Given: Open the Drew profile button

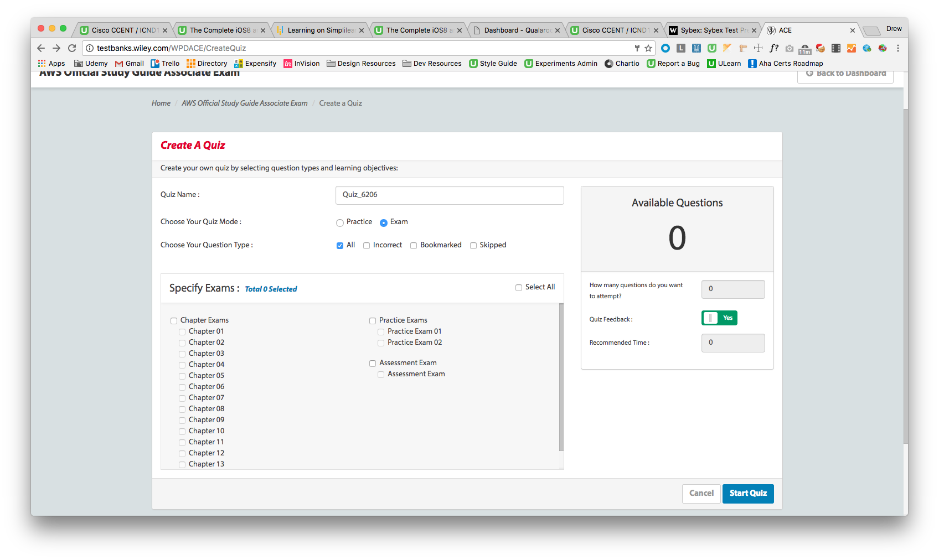Looking at the screenshot, I should pos(894,29).
